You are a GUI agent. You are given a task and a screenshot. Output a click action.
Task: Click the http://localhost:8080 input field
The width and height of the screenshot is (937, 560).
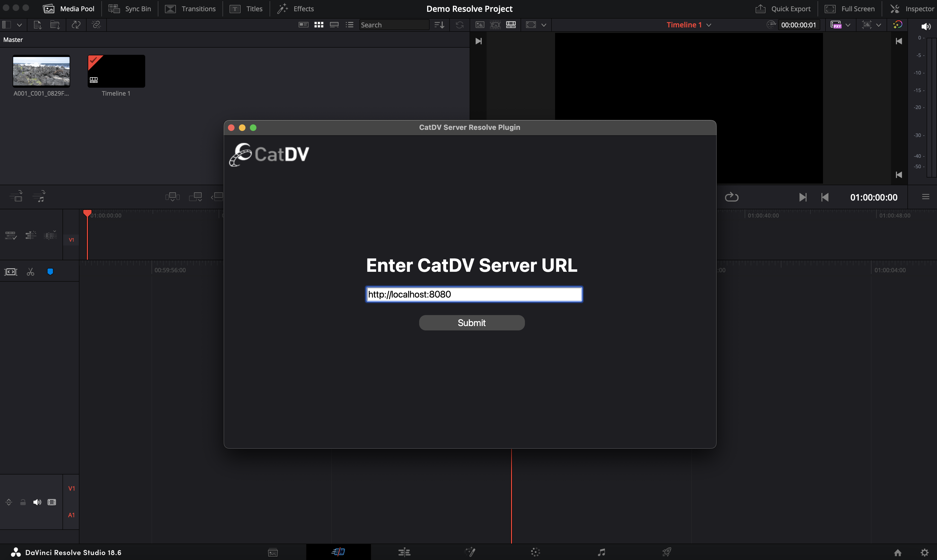pos(473,294)
